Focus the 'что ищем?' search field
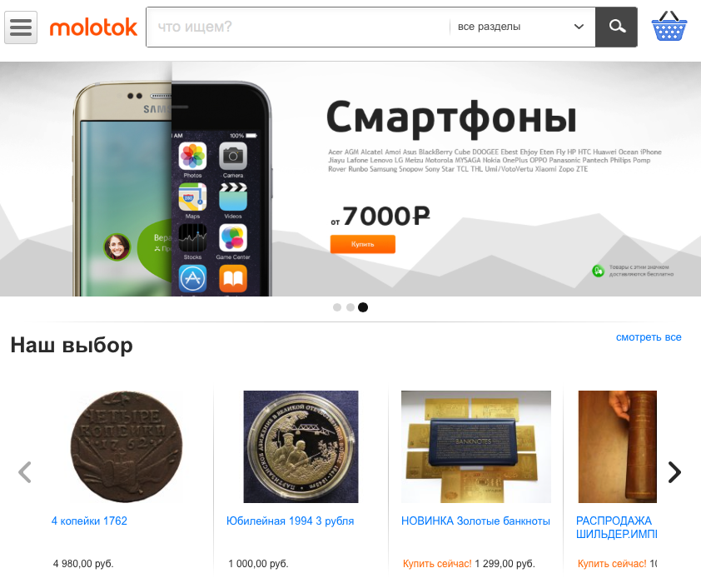This screenshot has height=588, width=701. coord(299,27)
